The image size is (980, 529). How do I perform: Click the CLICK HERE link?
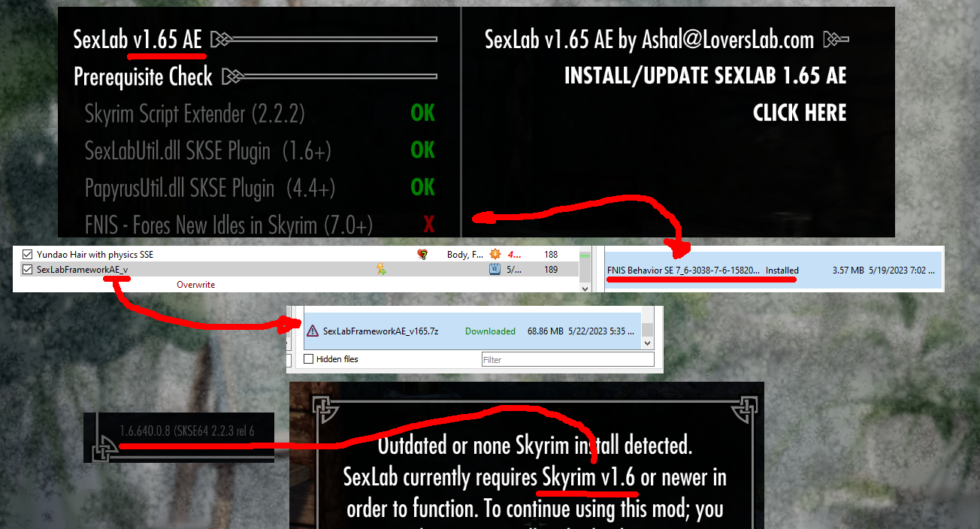(x=799, y=112)
